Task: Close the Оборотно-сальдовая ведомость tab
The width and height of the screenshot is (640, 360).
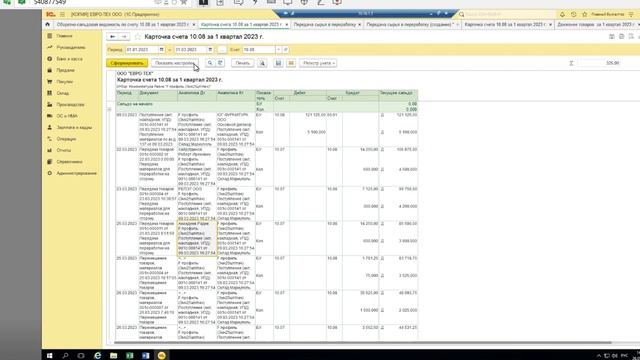Action: coord(194,25)
